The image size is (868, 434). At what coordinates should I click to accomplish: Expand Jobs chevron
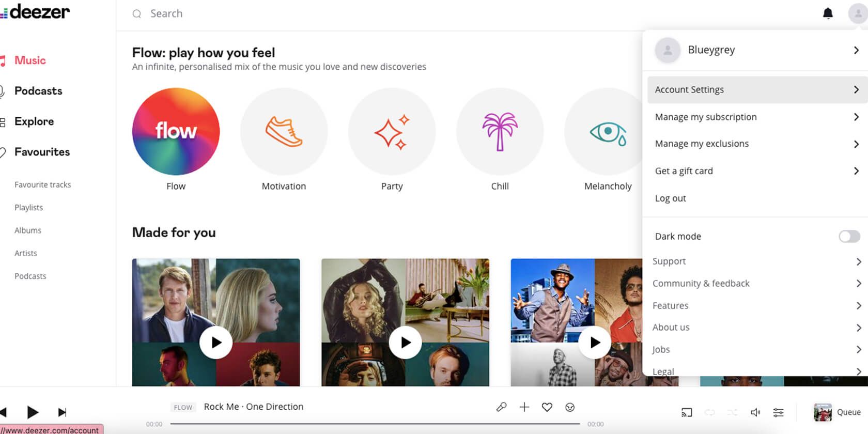pyautogui.click(x=858, y=350)
